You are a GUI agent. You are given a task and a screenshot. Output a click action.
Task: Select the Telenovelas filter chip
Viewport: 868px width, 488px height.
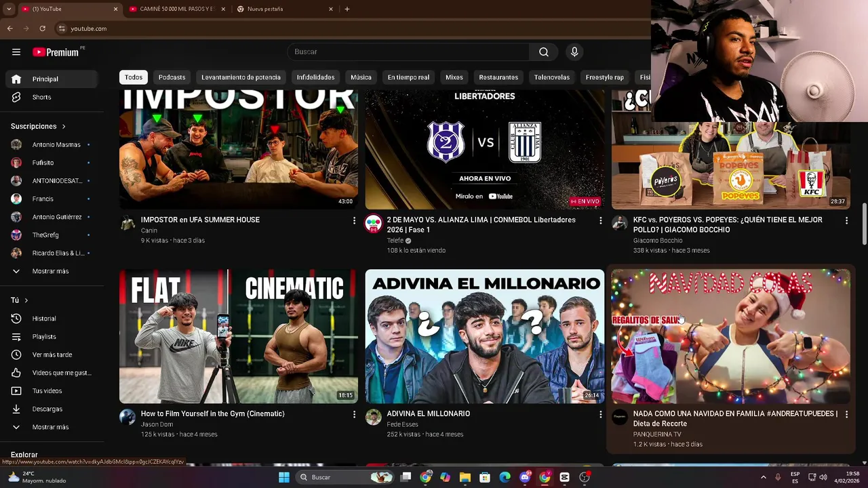[552, 77]
